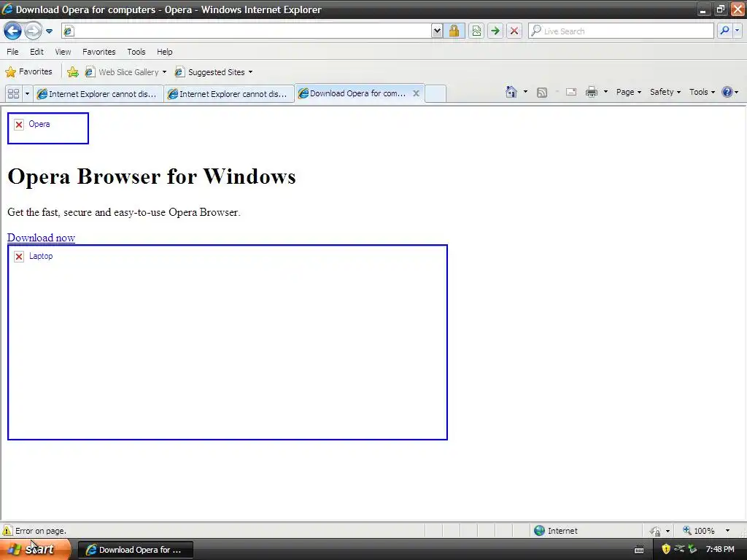The height and width of the screenshot is (560, 747).
Task: Switch to first Internet Explorer cannot display tab
Action: coord(98,94)
